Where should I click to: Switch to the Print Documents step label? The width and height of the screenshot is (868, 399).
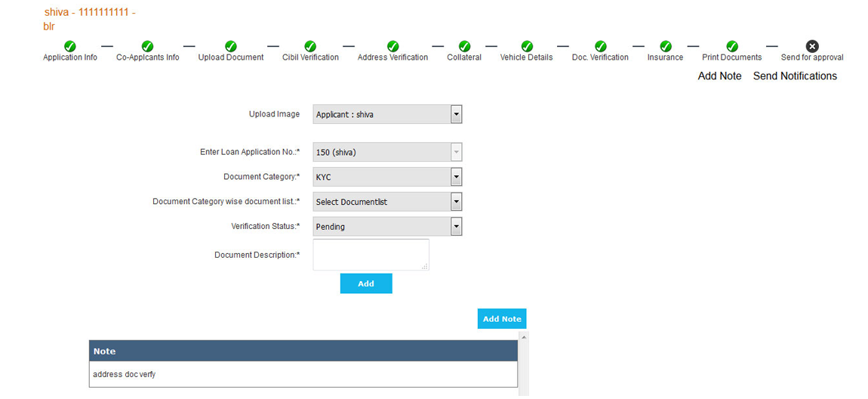click(731, 57)
